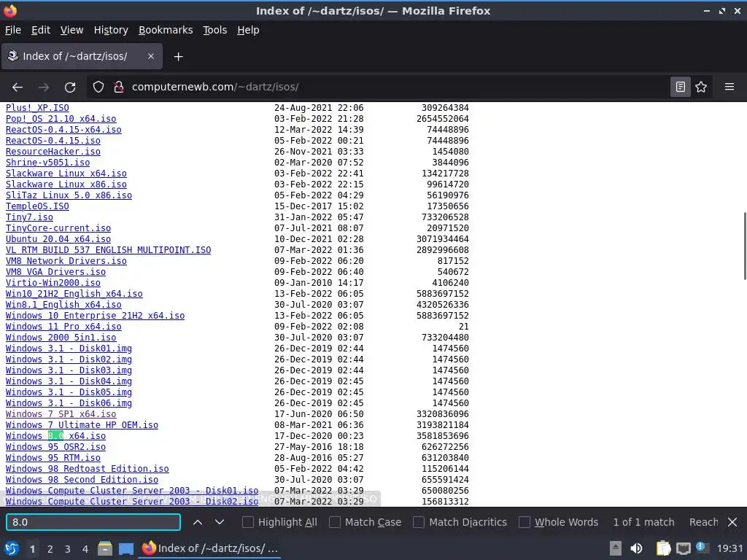This screenshot has height=560, width=747.
Task: Switch to workspace 4
Action: (85, 549)
